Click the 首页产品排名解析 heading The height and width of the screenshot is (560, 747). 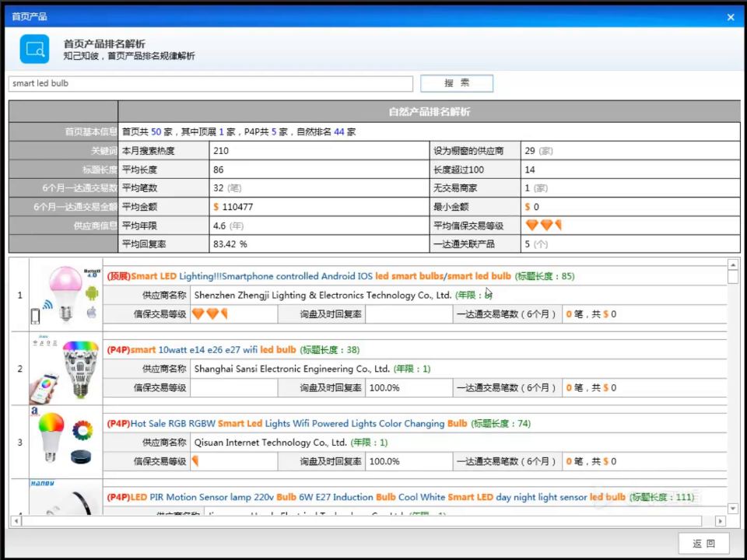click(104, 44)
